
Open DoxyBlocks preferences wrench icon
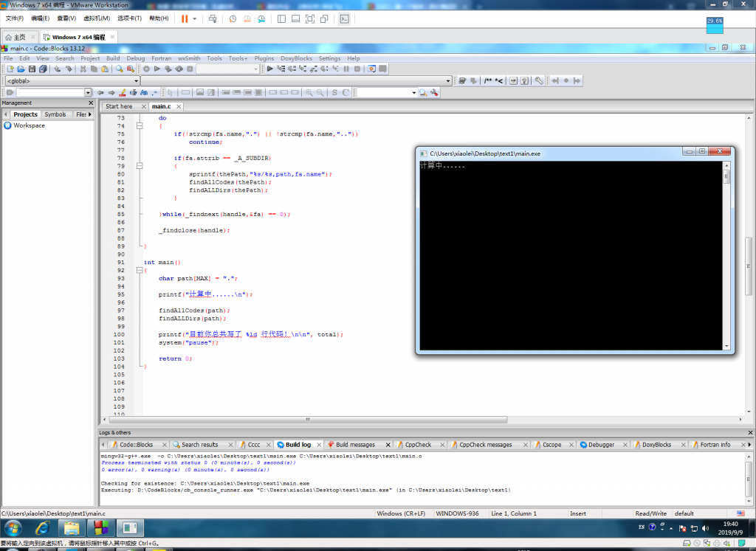pyautogui.click(x=539, y=81)
